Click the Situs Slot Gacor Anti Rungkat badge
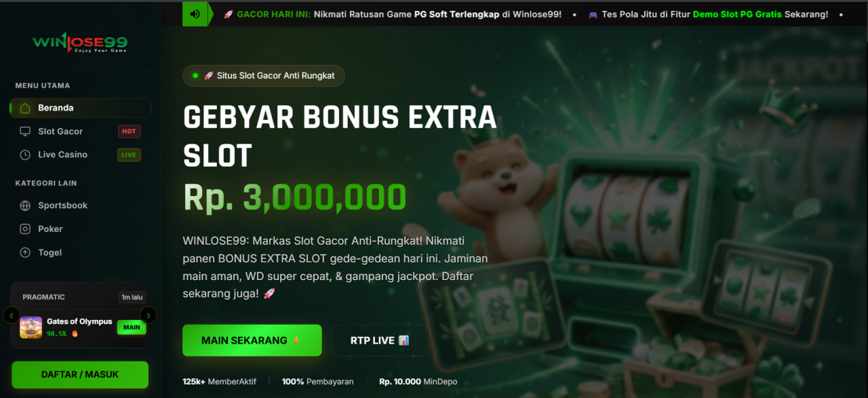 point(264,75)
